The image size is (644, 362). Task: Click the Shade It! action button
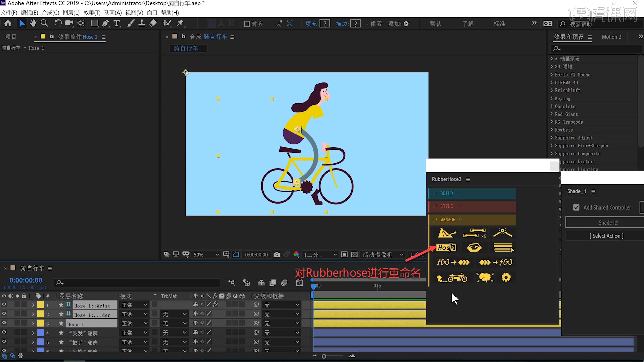(x=608, y=222)
